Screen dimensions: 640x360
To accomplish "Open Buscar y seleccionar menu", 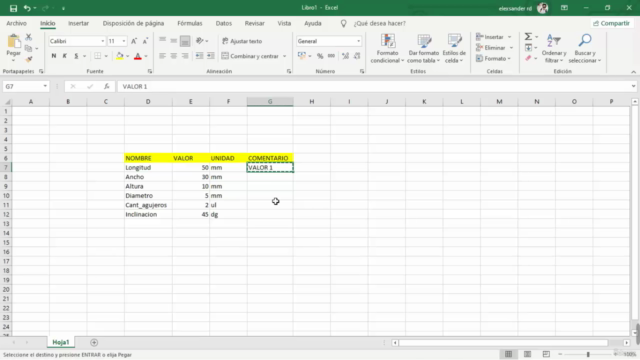I will (584, 49).
